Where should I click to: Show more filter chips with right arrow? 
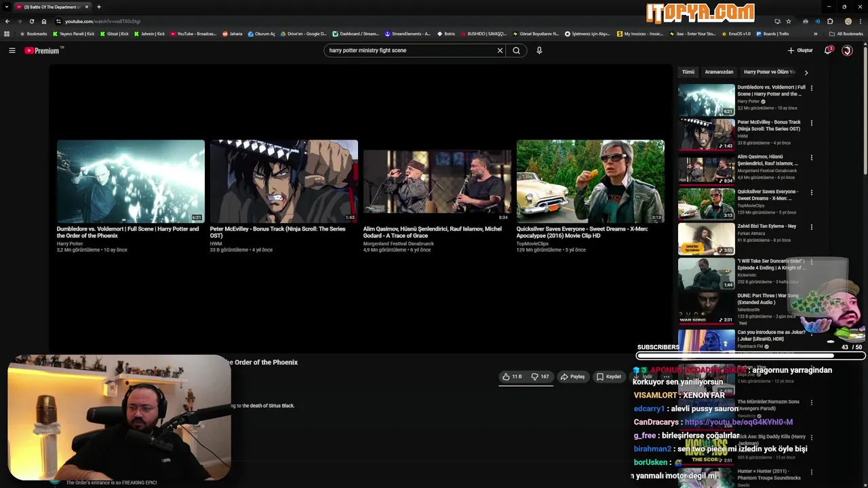point(806,72)
